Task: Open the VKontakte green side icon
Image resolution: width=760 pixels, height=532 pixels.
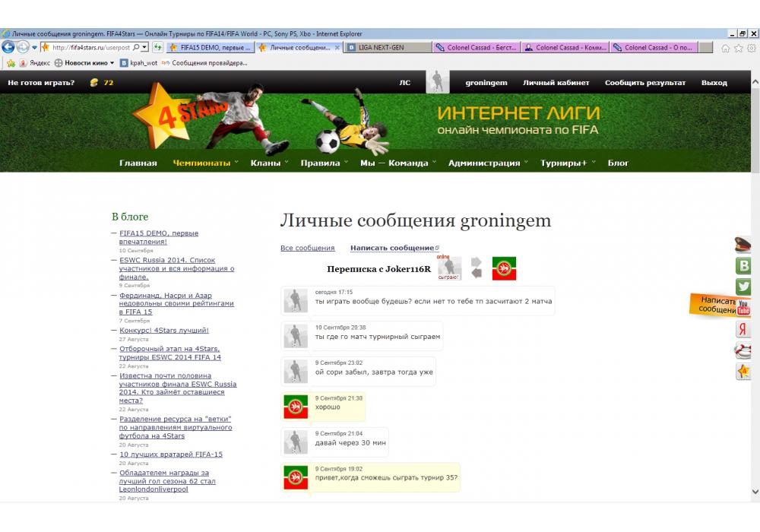Action: (743, 265)
